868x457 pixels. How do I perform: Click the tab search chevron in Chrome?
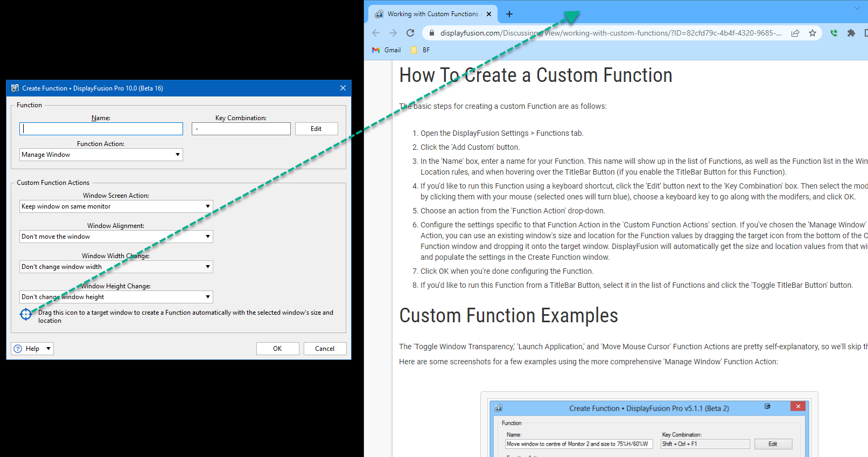tap(857, 8)
